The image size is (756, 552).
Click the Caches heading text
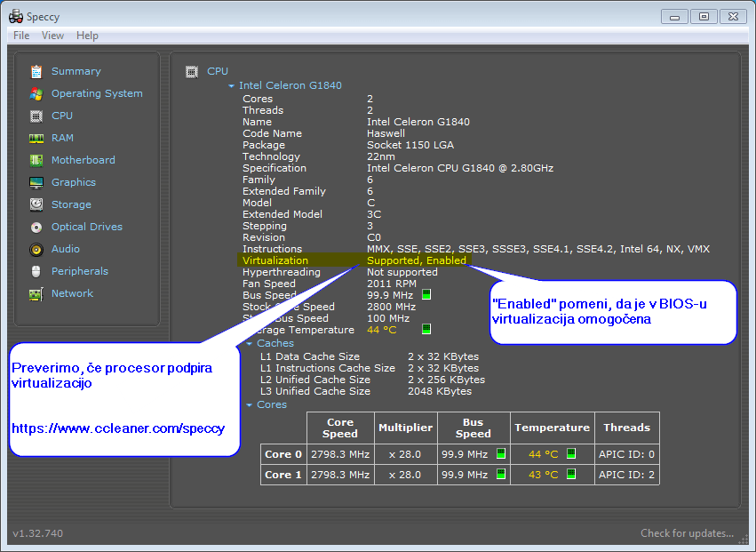click(x=275, y=343)
